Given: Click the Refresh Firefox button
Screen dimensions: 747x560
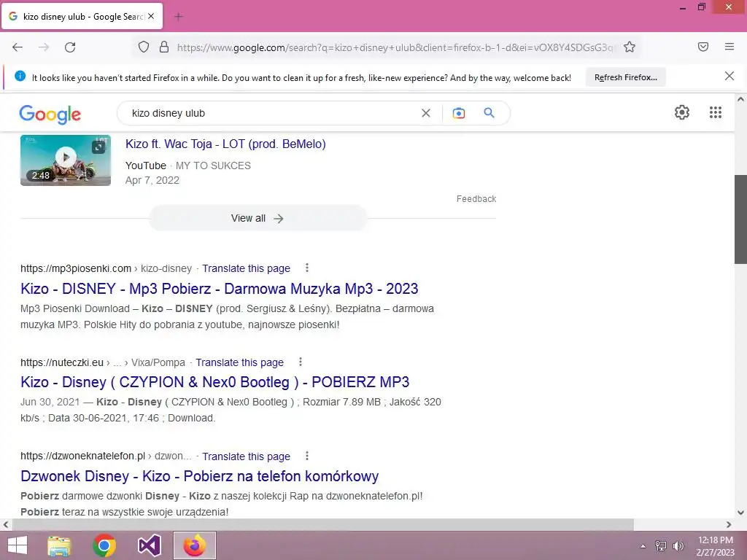Looking at the screenshot, I should click(x=625, y=77).
